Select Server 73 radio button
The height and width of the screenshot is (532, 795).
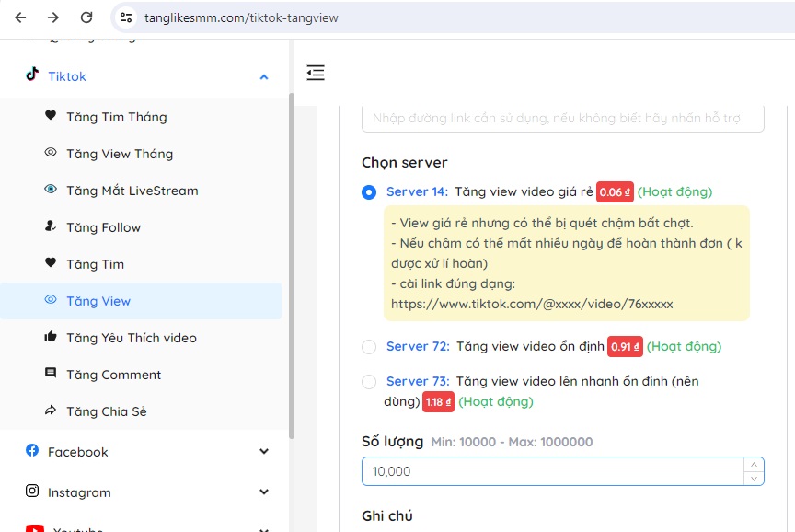pos(369,382)
